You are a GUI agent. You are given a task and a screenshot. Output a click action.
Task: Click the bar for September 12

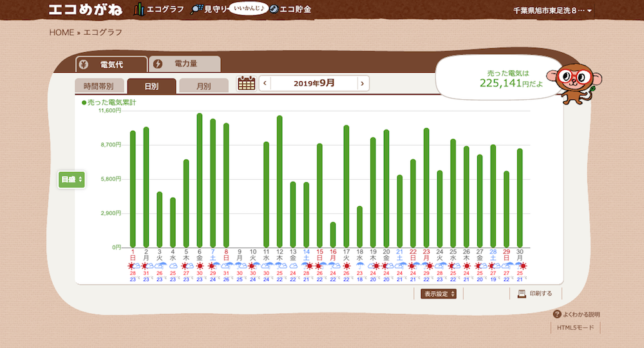(279, 182)
